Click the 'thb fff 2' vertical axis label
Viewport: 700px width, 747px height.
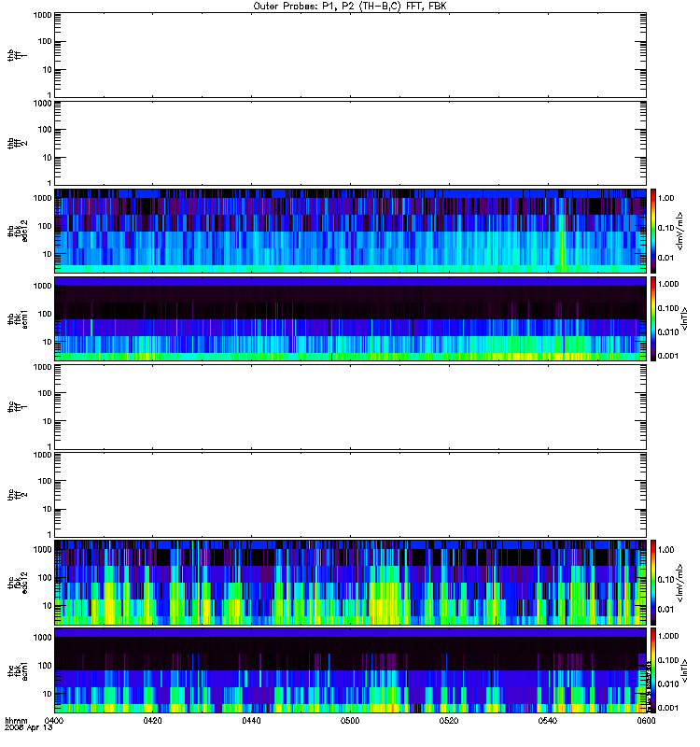(17, 143)
